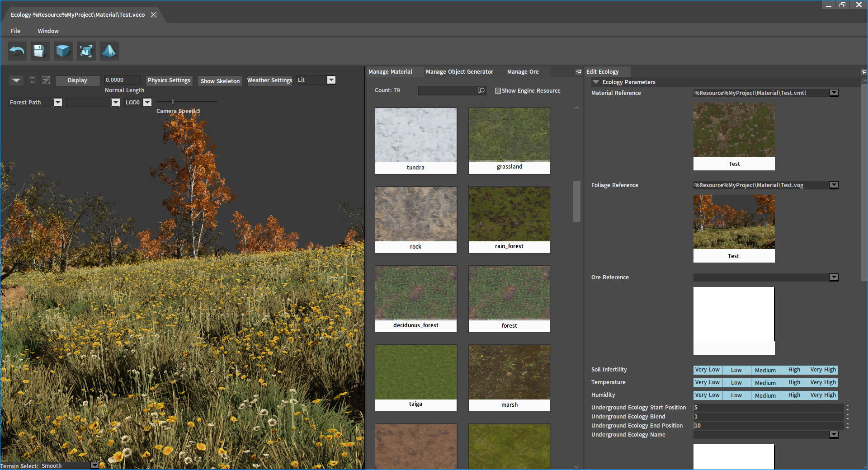Select the rock material thumbnail

tap(416, 220)
